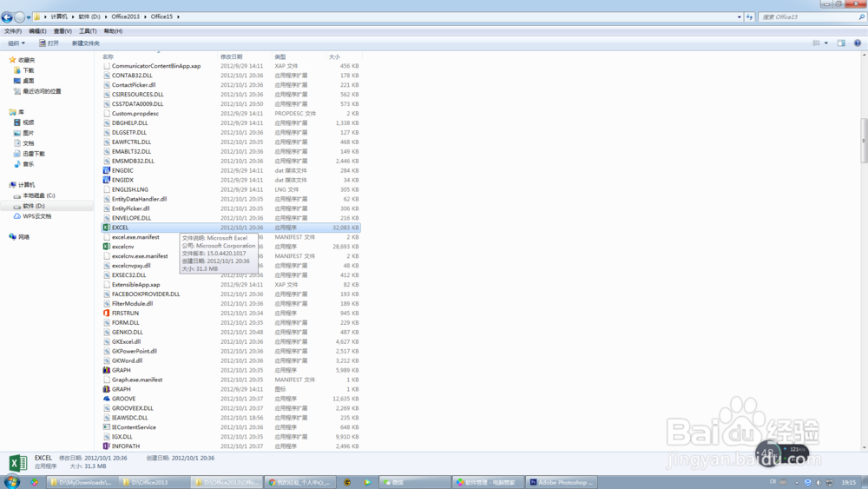Select the ENGIDX dat file icon

click(x=106, y=180)
